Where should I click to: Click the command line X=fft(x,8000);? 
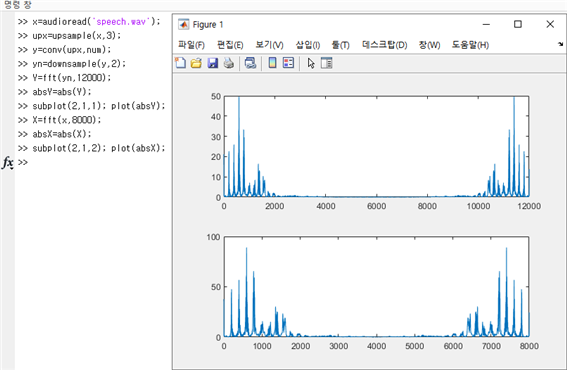click(67, 120)
